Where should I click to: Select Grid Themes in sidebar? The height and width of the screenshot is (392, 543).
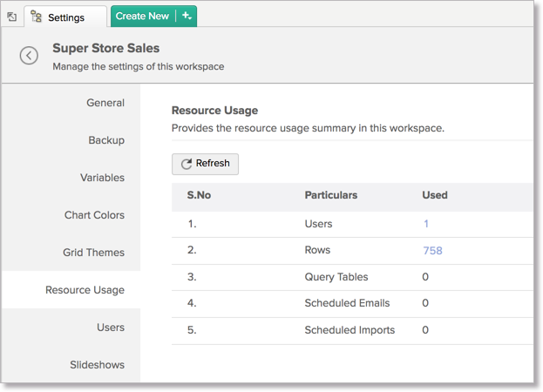click(x=93, y=253)
